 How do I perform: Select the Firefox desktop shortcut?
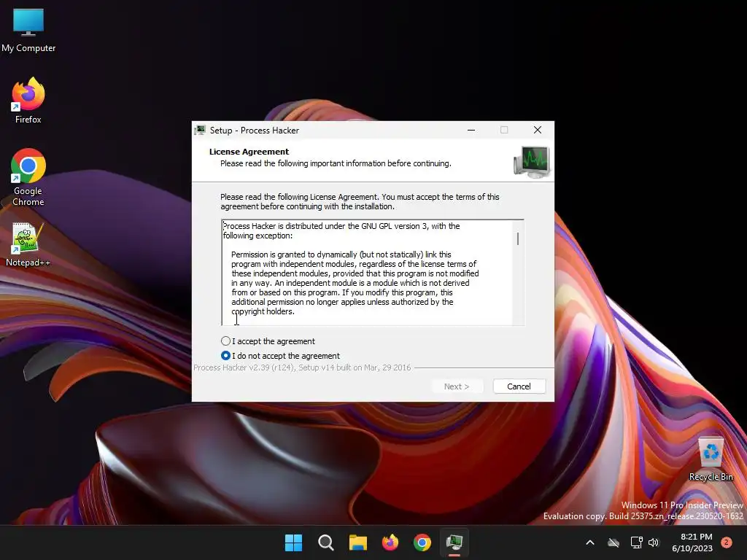coord(28,101)
